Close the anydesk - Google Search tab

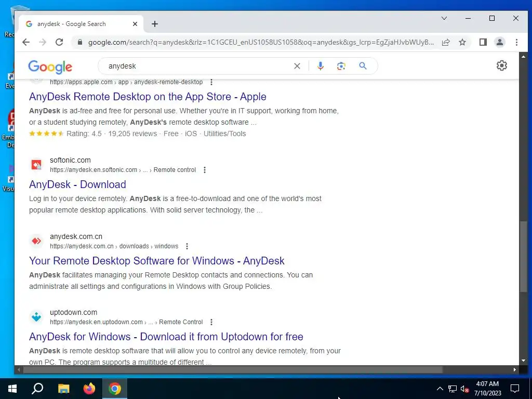(135, 24)
